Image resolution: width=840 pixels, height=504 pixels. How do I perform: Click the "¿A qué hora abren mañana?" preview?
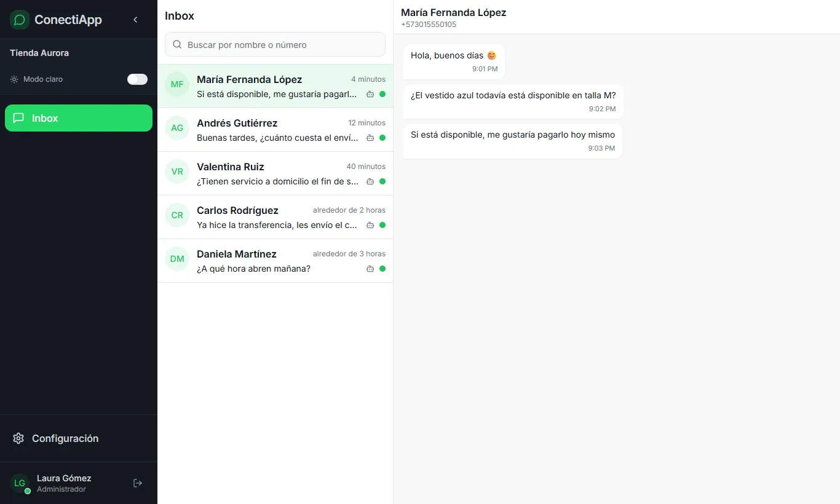(253, 269)
